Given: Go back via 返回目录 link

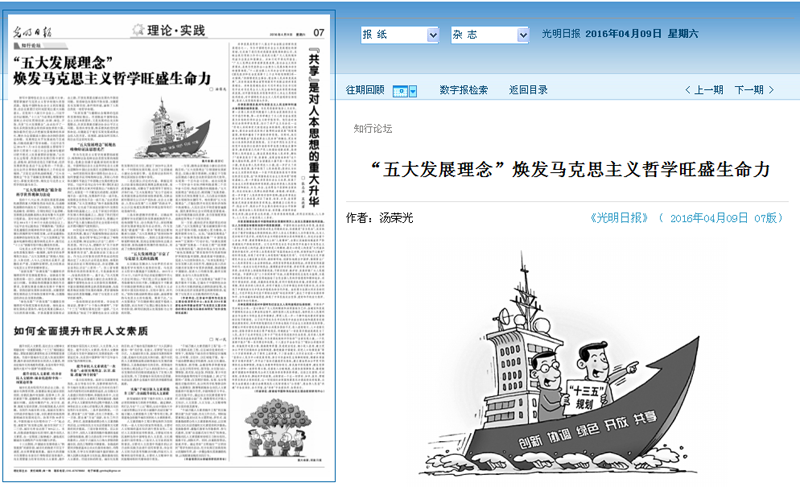Looking at the screenshot, I should pos(528,90).
